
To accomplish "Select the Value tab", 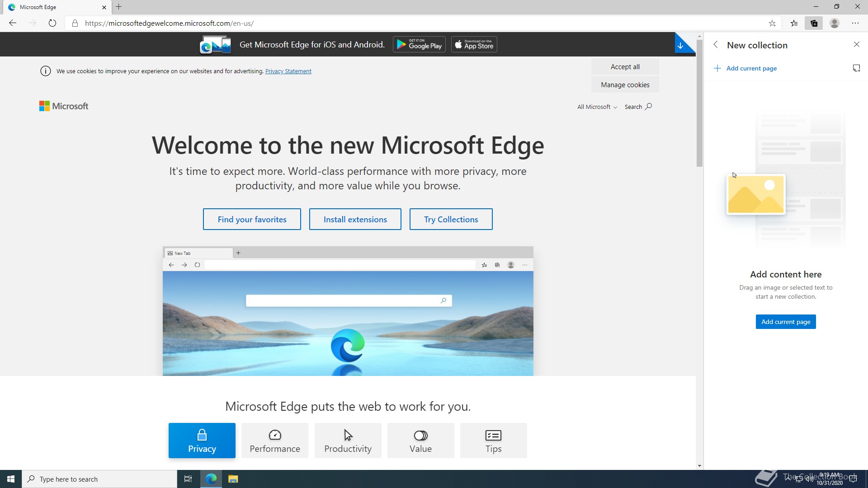I will coord(421,441).
